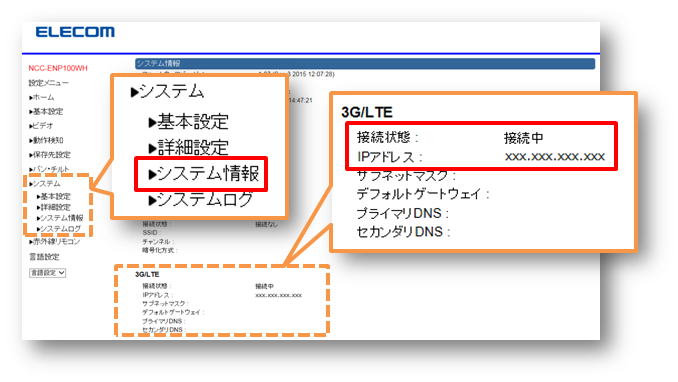Click 詳細設定 in the enlarged callout

(189, 148)
